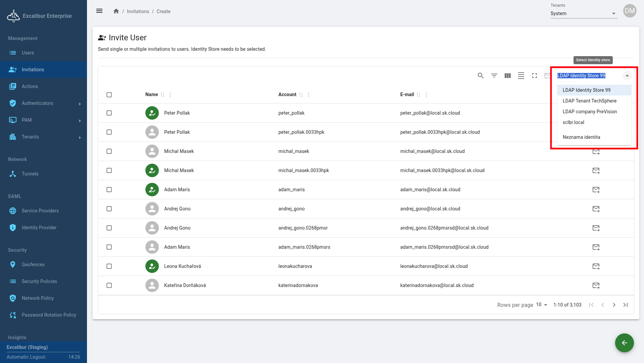Check the select-all header checkbox

(109, 95)
